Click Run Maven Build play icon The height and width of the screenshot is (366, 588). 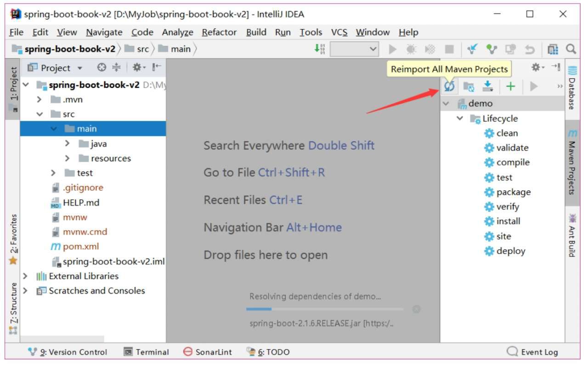[533, 86]
